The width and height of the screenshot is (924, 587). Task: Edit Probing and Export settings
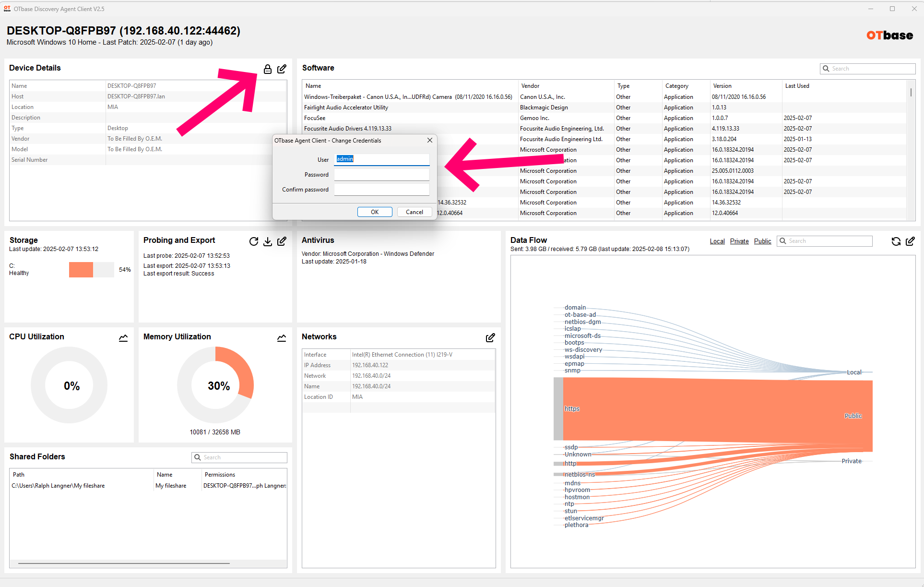[x=282, y=241]
